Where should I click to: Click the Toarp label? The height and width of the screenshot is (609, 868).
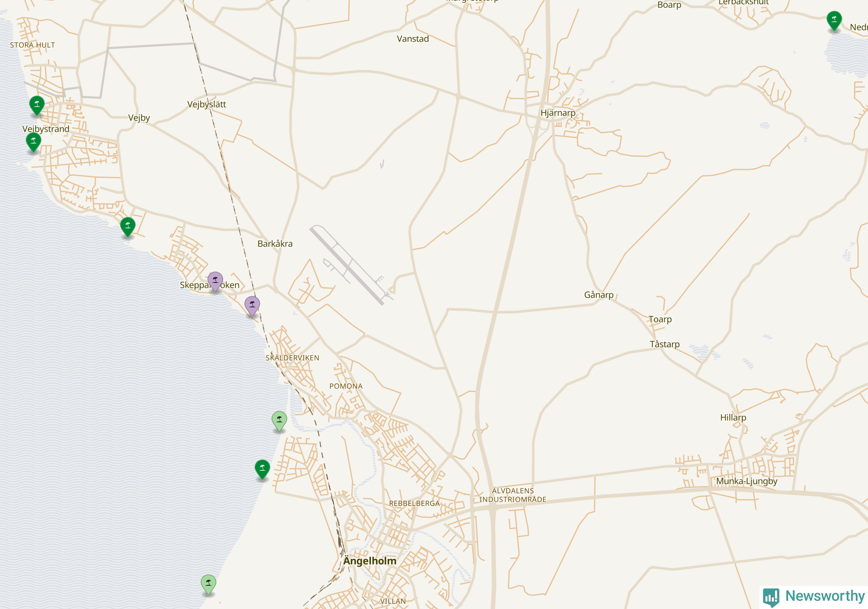tap(660, 319)
